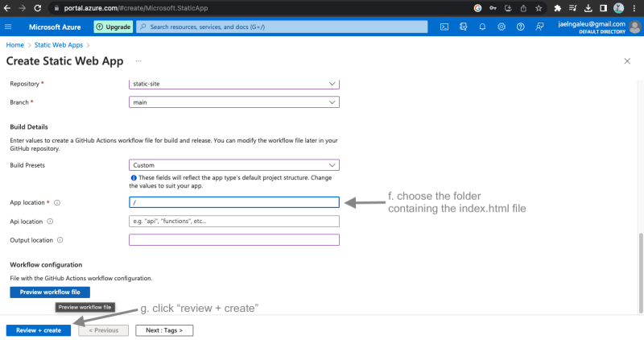Click the info icon next to App location
Image resolution: width=644 pixels, height=340 pixels.
tap(57, 203)
